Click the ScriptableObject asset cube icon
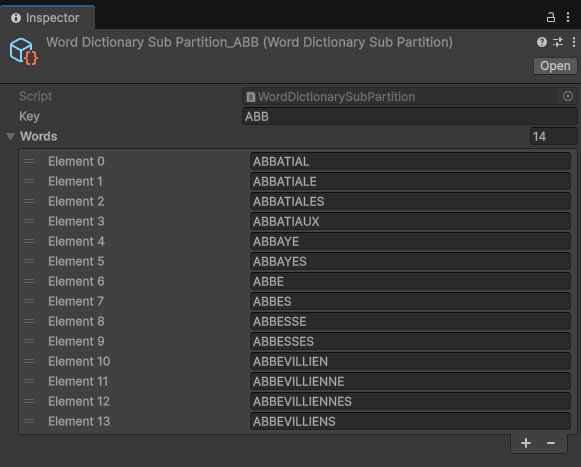Image resolution: width=581 pixels, height=467 pixels. coord(24,52)
